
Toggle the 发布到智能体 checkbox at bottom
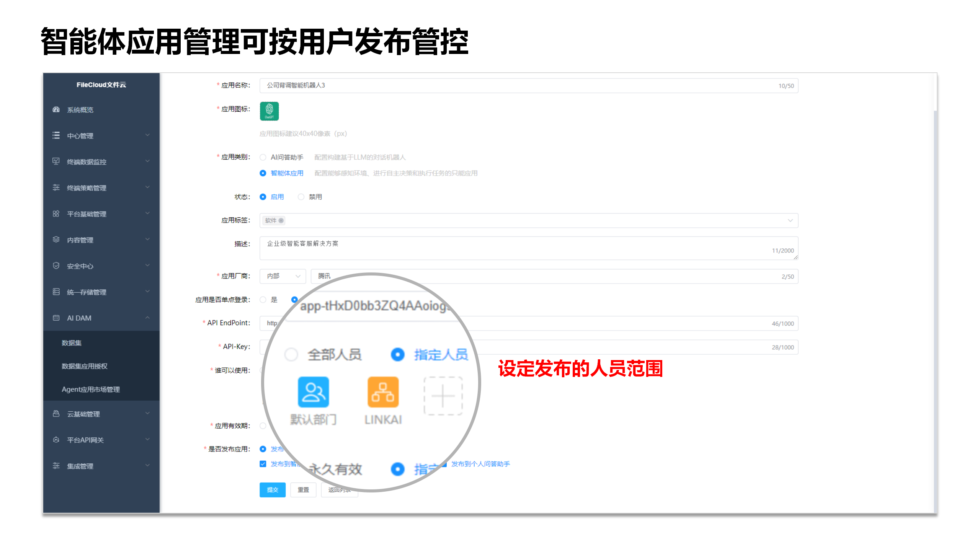click(x=263, y=464)
